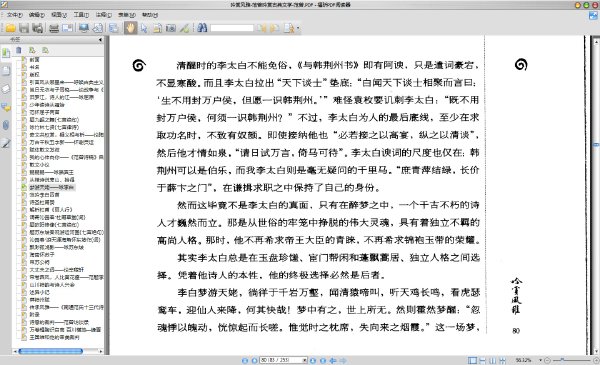Open the Layers panel icon
The height and width of the screenshot is (365, 600).
[6, 89]
